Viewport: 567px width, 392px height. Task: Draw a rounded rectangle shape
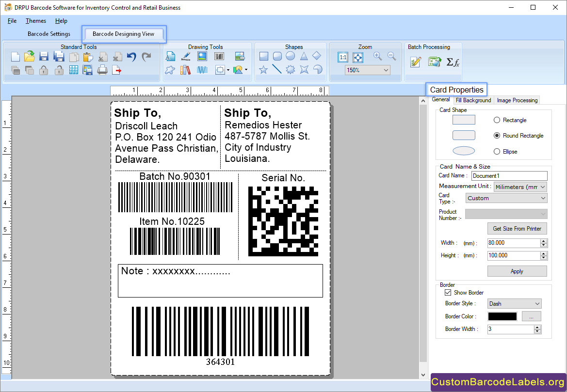pyautogui.click(x=277, y=56)
